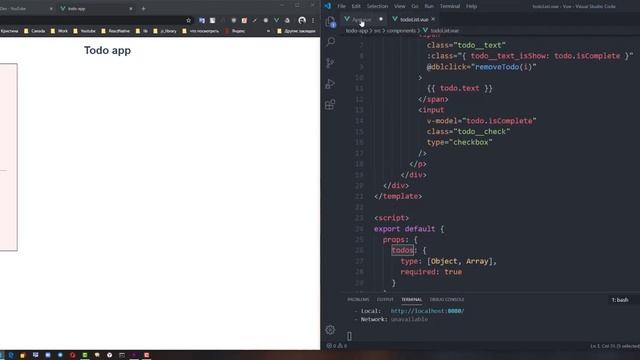Screen dimensions: 640x360
Task: Open the Terminal menu
Action: 450,6
